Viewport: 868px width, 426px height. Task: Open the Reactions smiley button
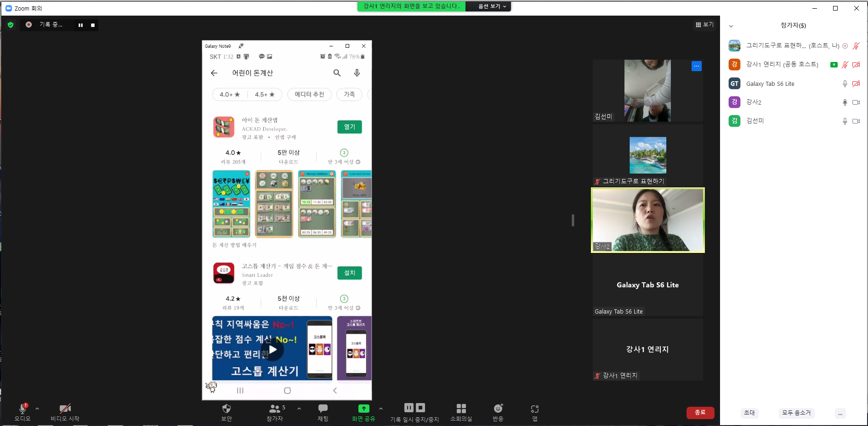[498, 412]
